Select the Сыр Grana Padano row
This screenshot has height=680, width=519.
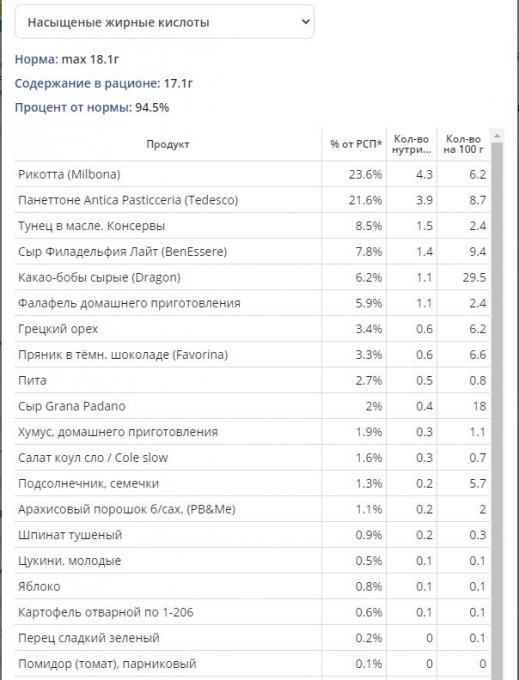point(252,406)
